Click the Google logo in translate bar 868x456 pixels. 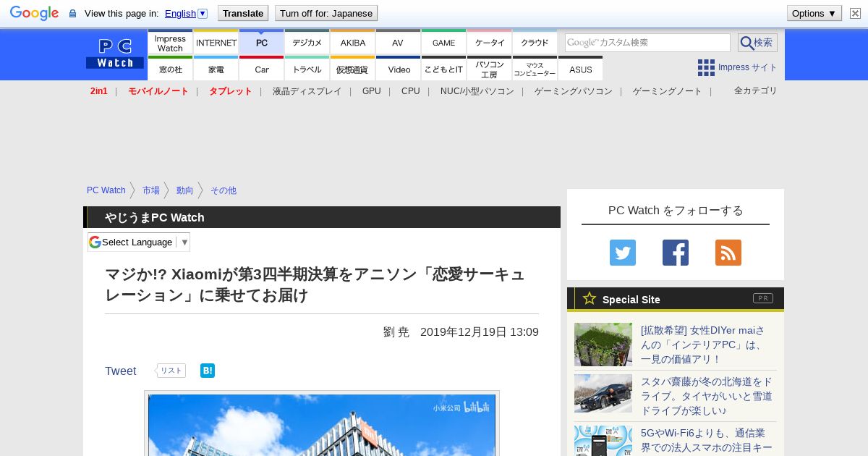[34, 13]
